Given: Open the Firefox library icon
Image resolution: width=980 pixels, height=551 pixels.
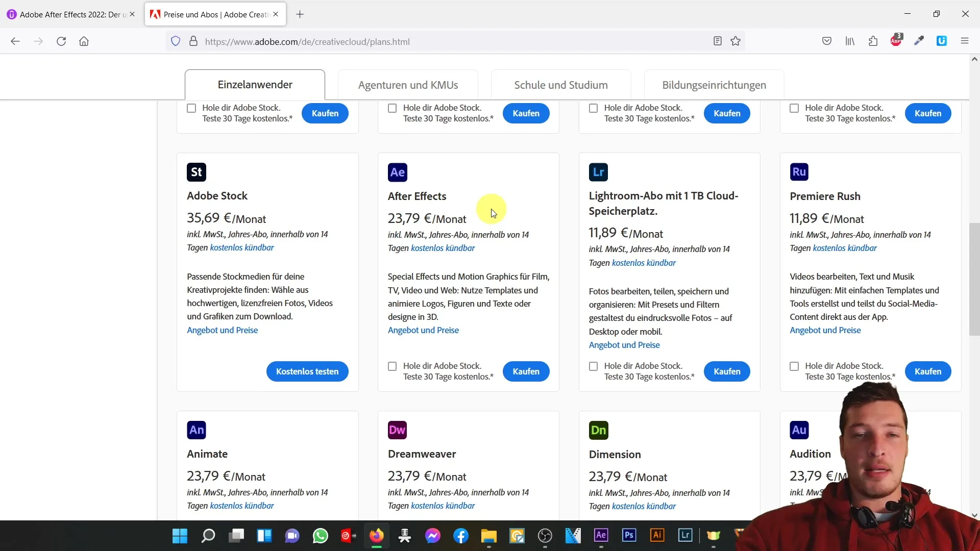Looking at the screenshot, I should (x=850, y=41).
